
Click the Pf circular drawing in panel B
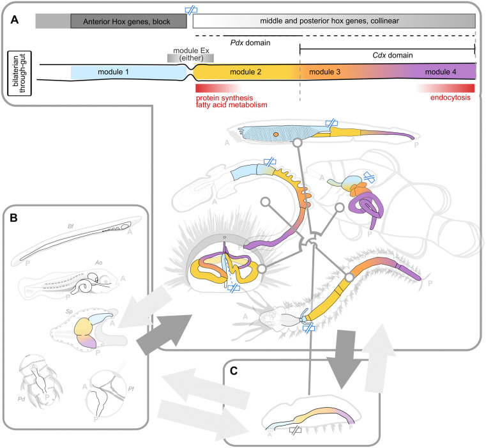point(106,394)
